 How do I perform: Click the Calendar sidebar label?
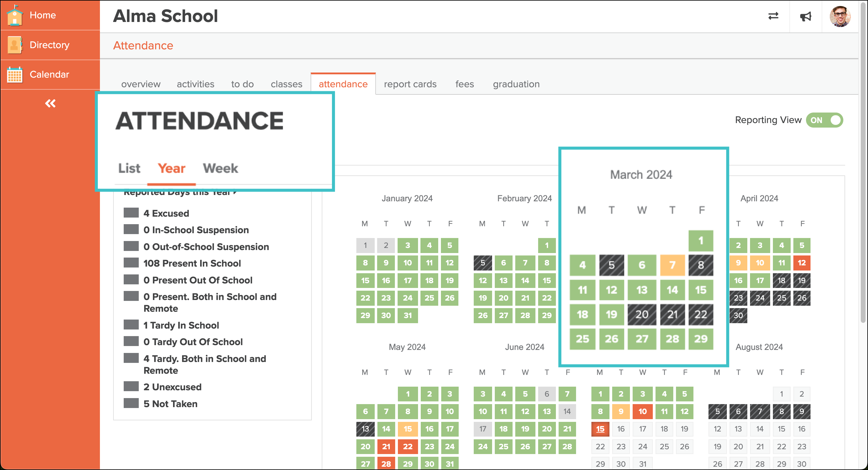point(49,74)
